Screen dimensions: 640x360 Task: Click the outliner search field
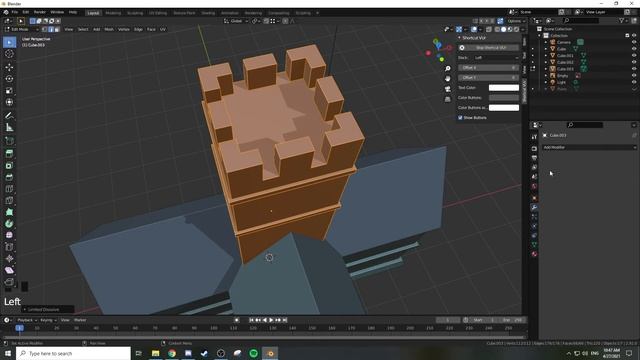582,20
